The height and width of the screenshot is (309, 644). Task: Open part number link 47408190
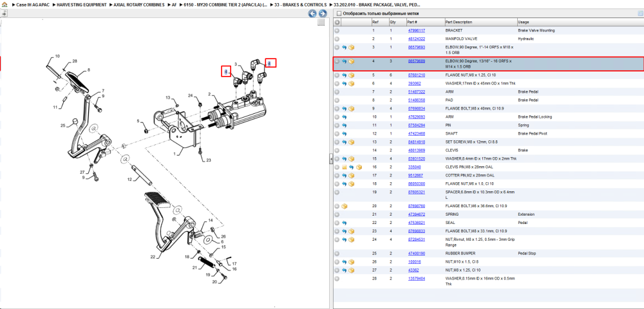[x=417, y=254]
